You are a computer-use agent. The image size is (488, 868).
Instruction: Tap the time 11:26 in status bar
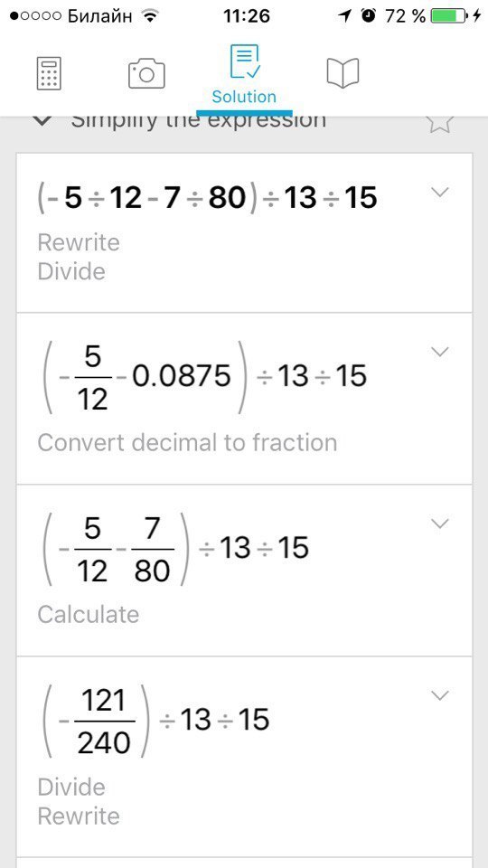[247, 16]
